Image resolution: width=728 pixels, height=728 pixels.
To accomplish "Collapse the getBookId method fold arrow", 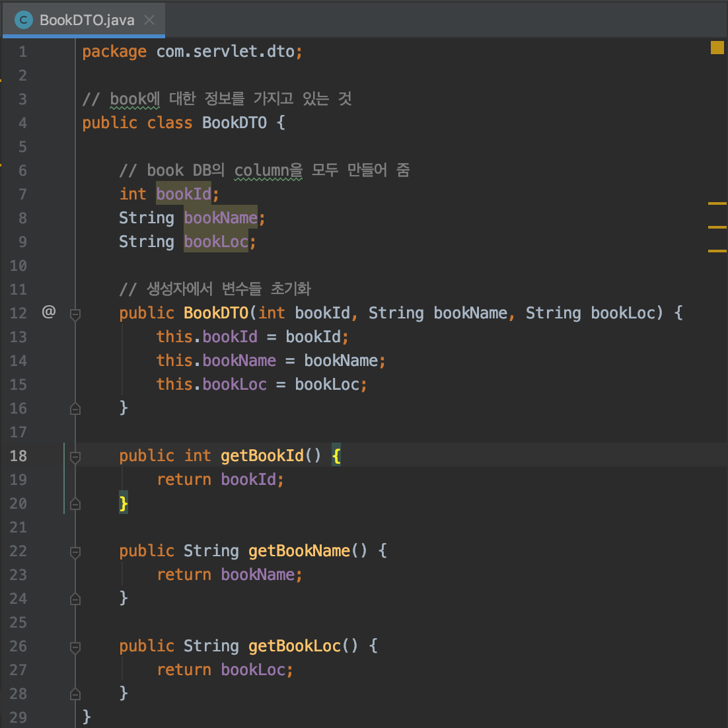I will pos(75,456).
